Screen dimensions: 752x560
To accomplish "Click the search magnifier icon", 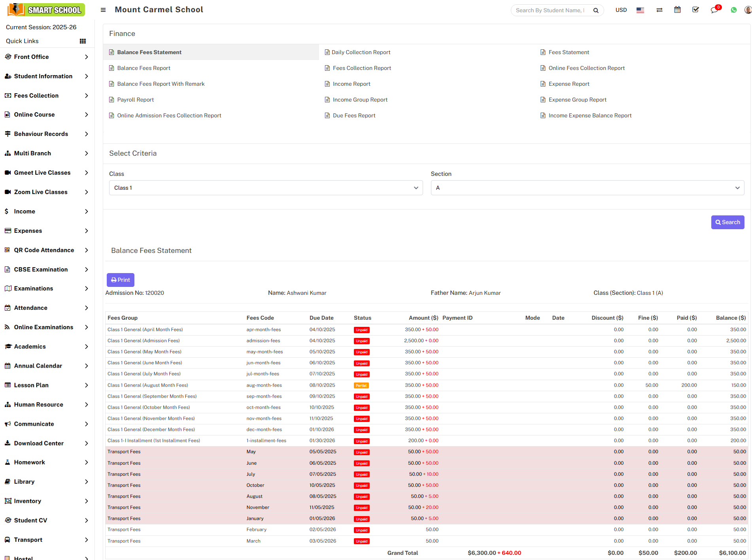I will point(596,10).
